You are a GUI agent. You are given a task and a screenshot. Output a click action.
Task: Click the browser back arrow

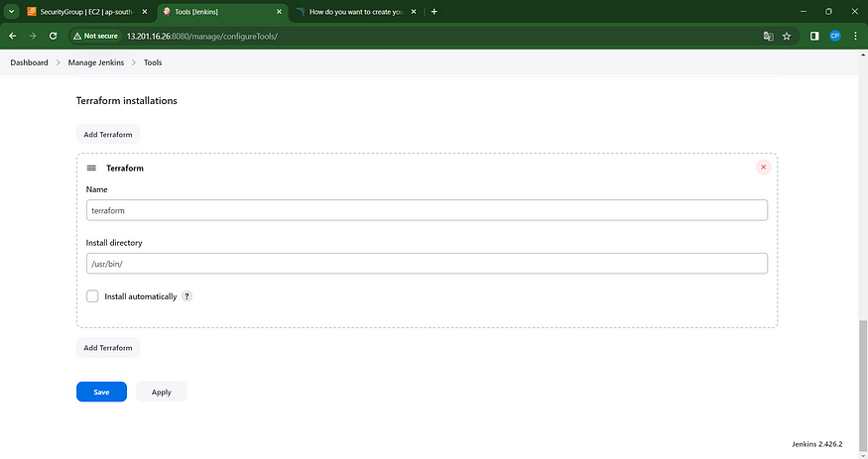pyautogui.click(x=12, y=36)
